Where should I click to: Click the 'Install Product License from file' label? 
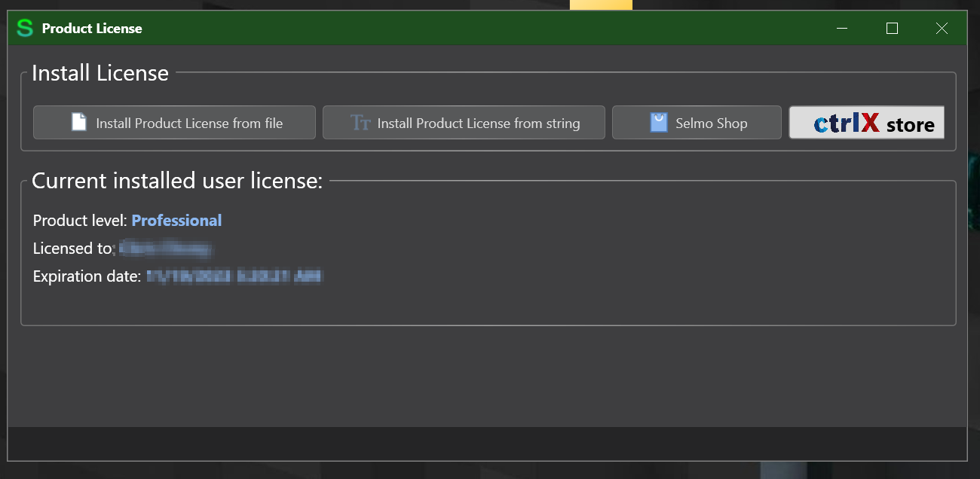click(x=189, y=124)
